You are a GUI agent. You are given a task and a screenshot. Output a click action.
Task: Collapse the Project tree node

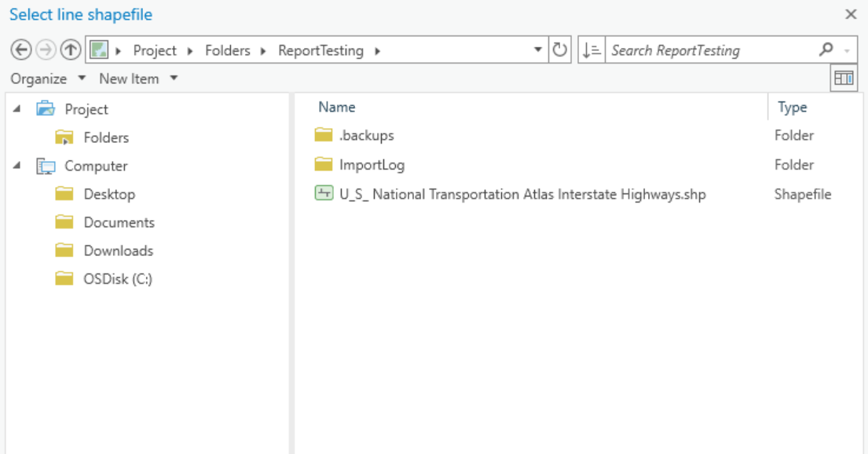pyautogui.click(x=16, y=109)
